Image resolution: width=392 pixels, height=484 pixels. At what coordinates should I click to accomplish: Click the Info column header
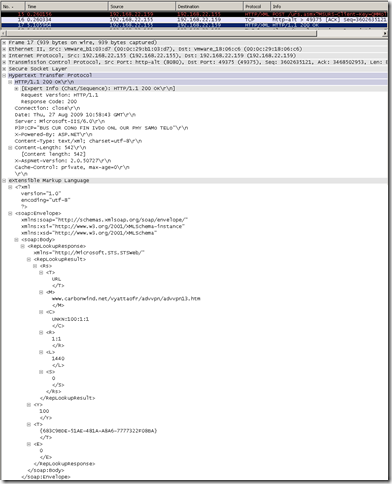pyautogui.click(x=329, y=6)
